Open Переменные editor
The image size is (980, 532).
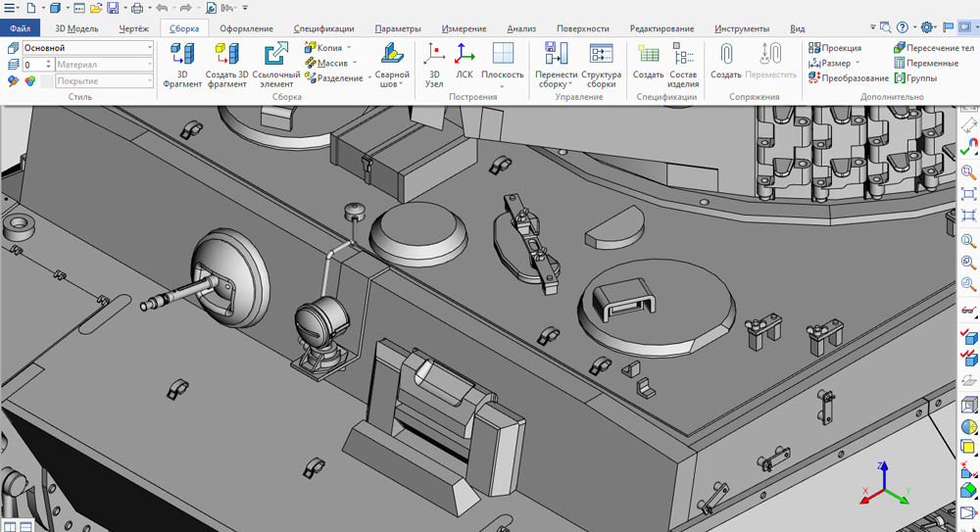click(926, 63)
